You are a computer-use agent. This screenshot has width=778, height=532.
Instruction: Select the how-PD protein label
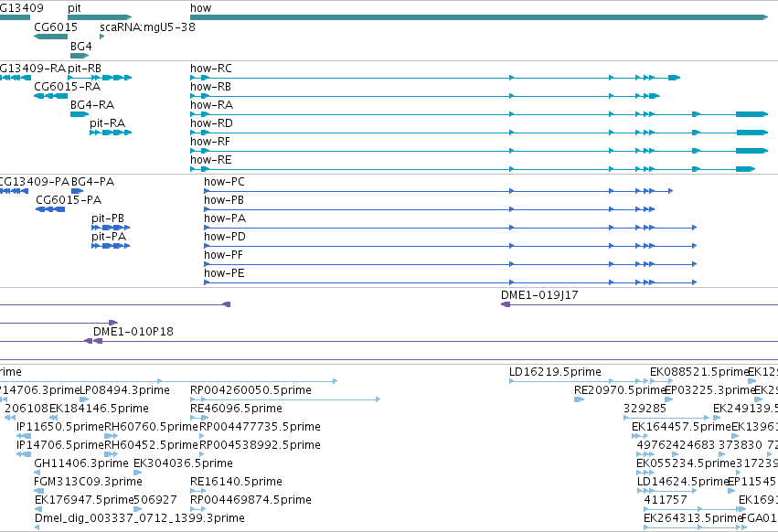point(225,238)
